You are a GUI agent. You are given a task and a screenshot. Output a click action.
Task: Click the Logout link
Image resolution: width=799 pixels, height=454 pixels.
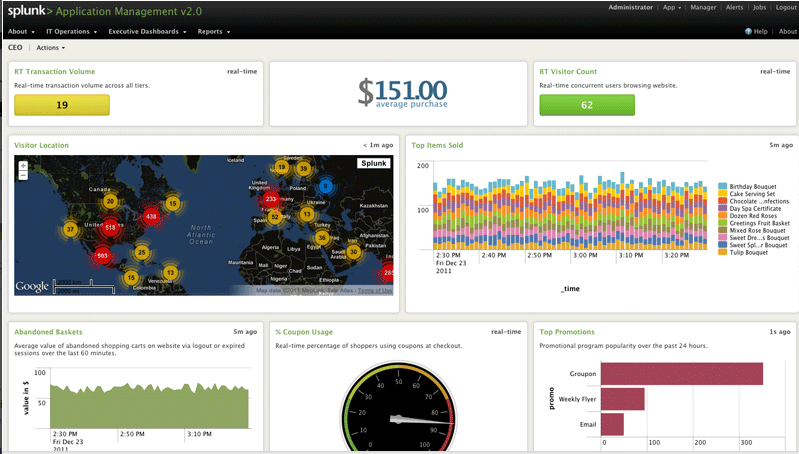point(786,8)
